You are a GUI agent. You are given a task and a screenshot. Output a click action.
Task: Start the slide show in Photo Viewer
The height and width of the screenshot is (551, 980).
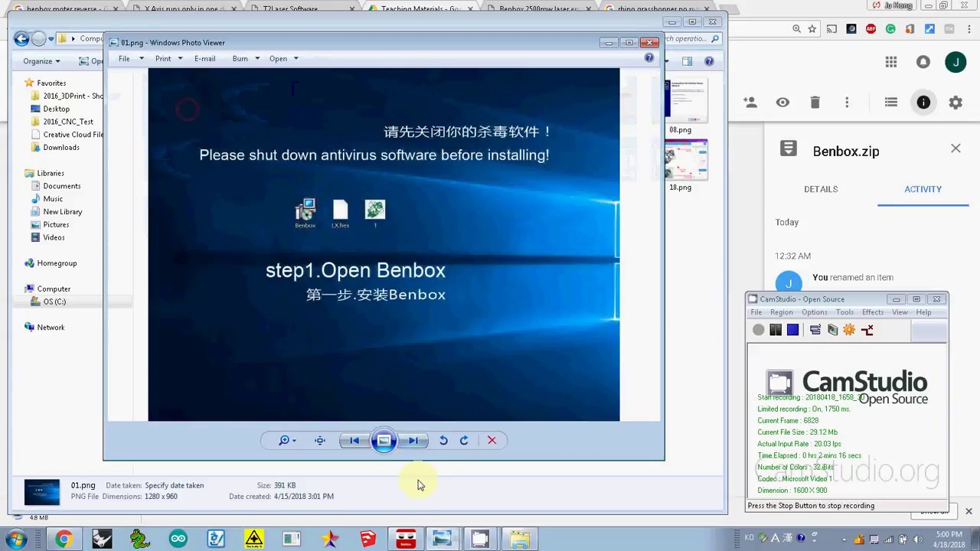(384, 440)
